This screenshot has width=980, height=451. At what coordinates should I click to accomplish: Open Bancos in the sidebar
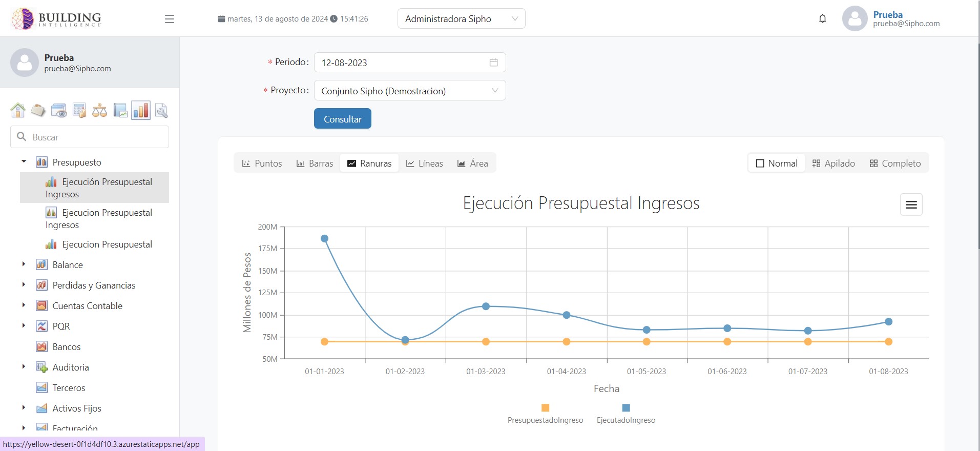66,347
